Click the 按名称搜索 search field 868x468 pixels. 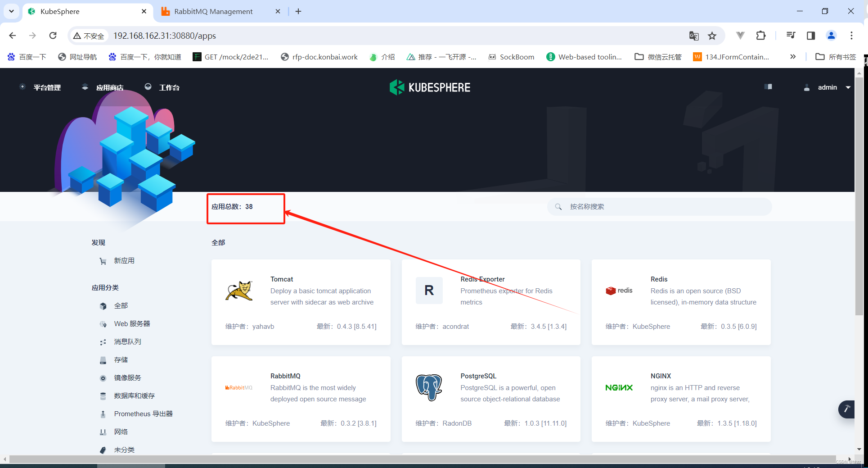tap(659, 207)
